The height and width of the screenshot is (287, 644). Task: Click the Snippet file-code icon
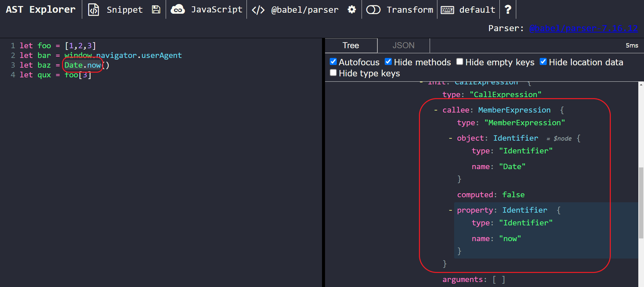94,10
